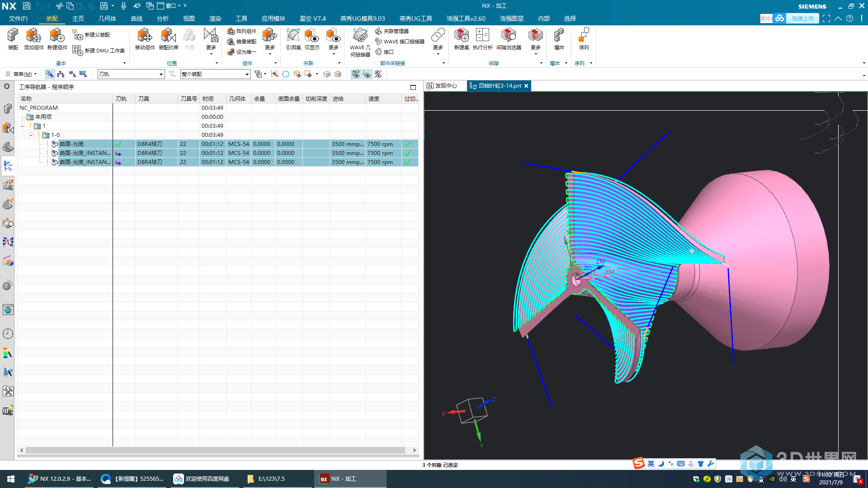Open the Assembly Navigator sidebar tab
The width and height of the screenshot is (868, 488).
(x=8, y=109)
